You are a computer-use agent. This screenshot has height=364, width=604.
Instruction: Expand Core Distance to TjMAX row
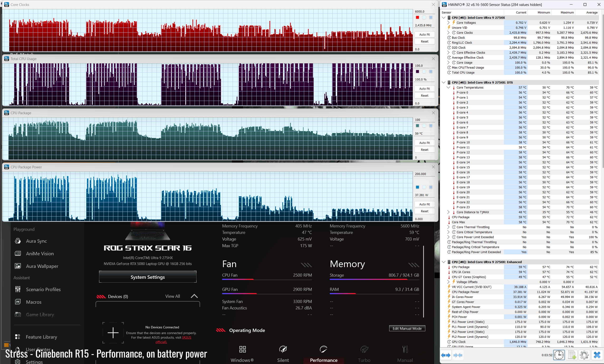[x=448, y=212]
